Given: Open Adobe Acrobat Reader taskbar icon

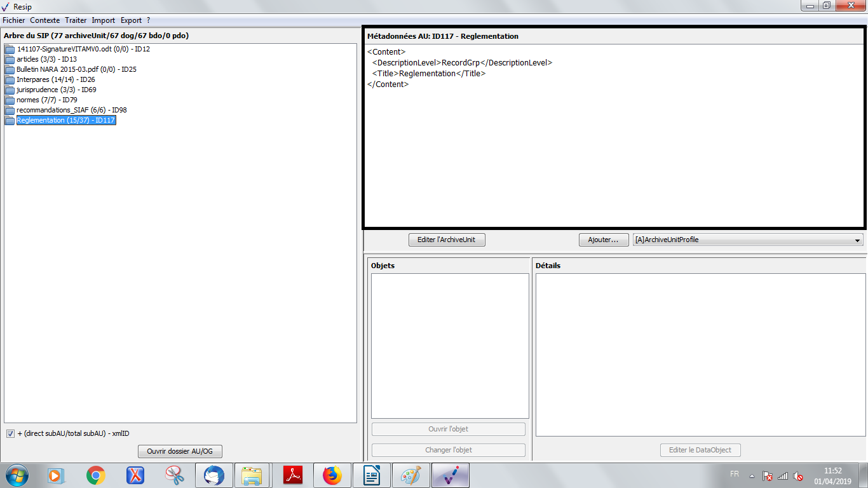Looking at the screenshot, I should click(x=292, y=475).
